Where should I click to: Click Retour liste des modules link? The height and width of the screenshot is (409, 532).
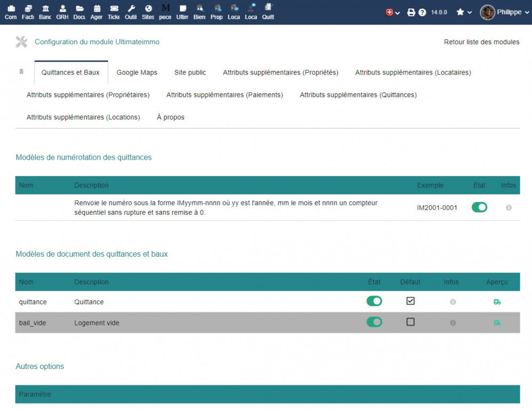coord(481,42)
